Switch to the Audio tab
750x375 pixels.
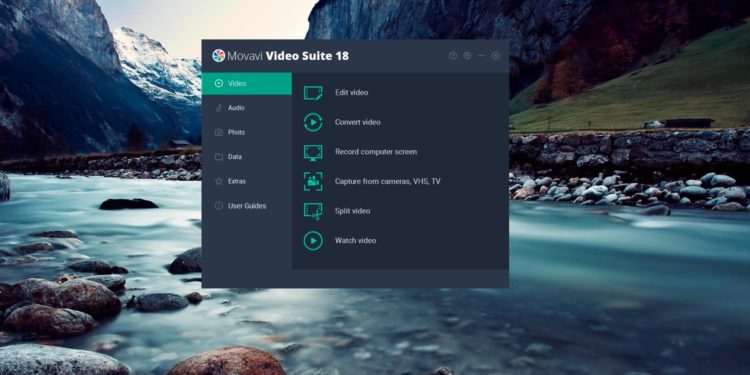point(247,108)
